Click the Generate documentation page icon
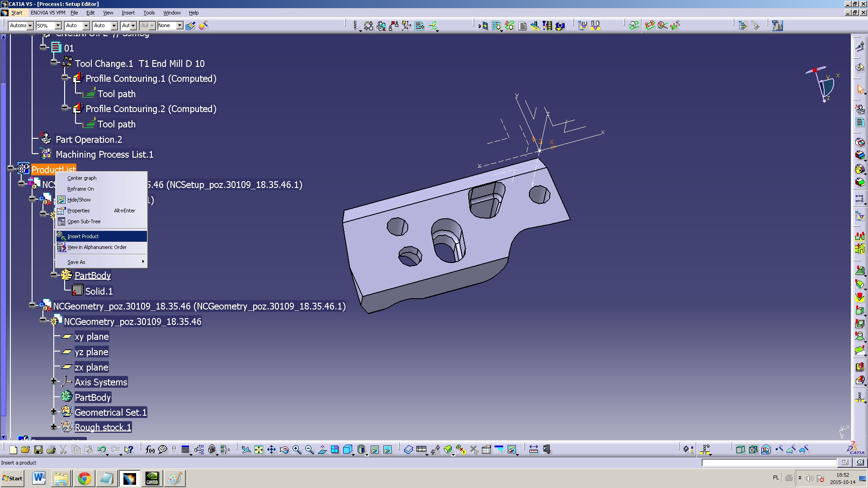The height and width of the screenshot is (488, 868). tap(523, 26)
